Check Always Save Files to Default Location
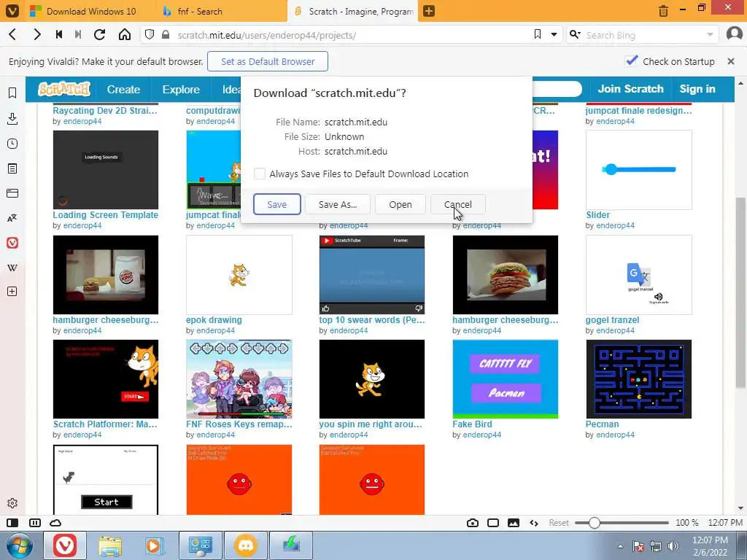The image size is (747, 560). 260,174
